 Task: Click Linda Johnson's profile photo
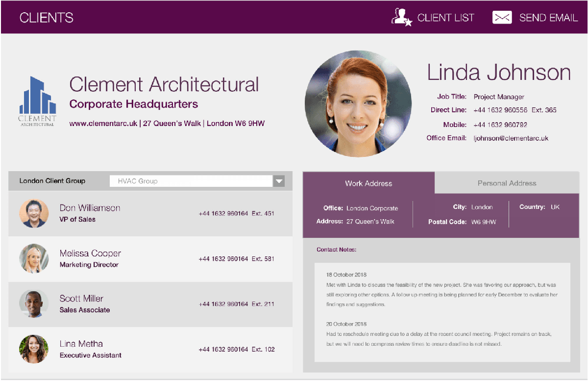358,103
